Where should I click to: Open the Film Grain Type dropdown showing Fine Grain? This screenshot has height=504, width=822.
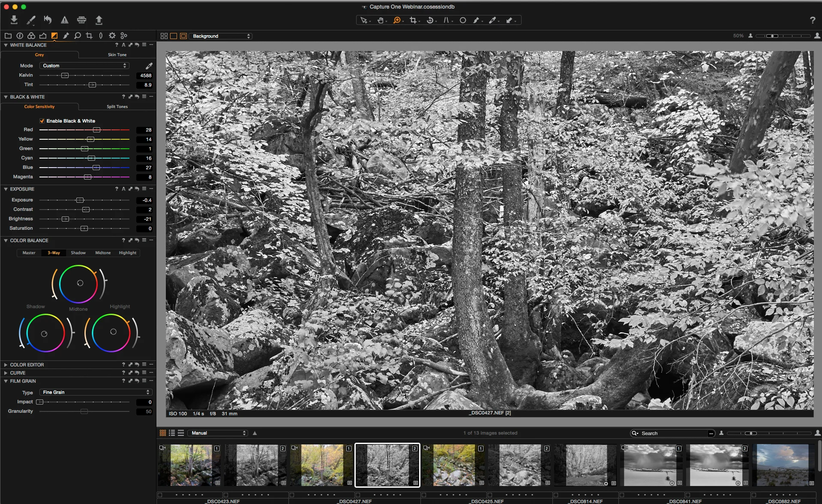click(x=95, y=392)
